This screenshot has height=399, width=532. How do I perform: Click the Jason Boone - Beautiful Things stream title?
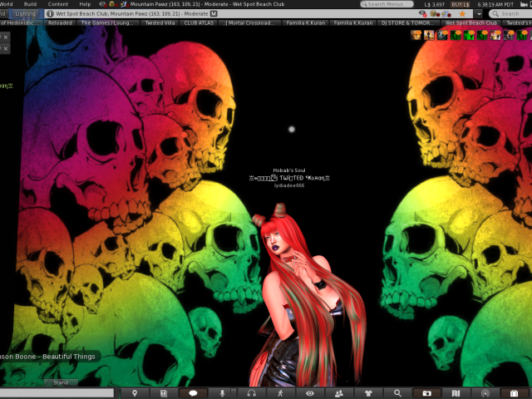click(x=47, y=357)
